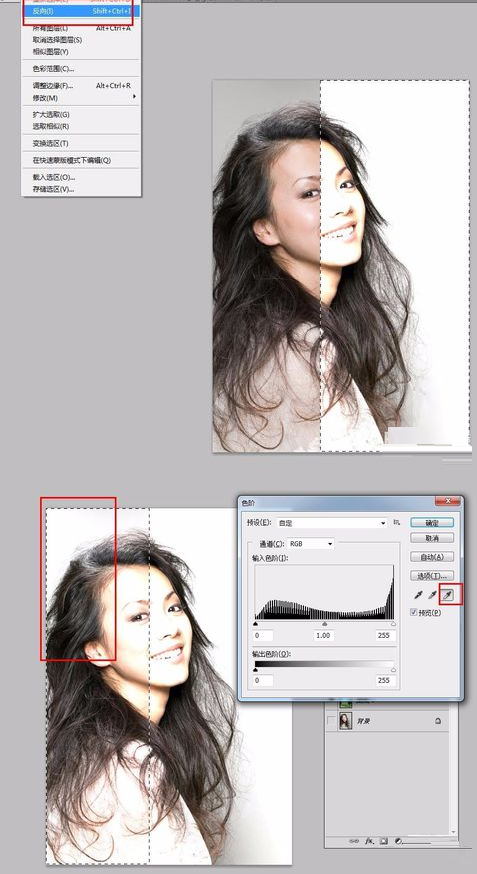Confirm Levels with the 确定 button
The image size is (477, 874).
tap(432, 522)
